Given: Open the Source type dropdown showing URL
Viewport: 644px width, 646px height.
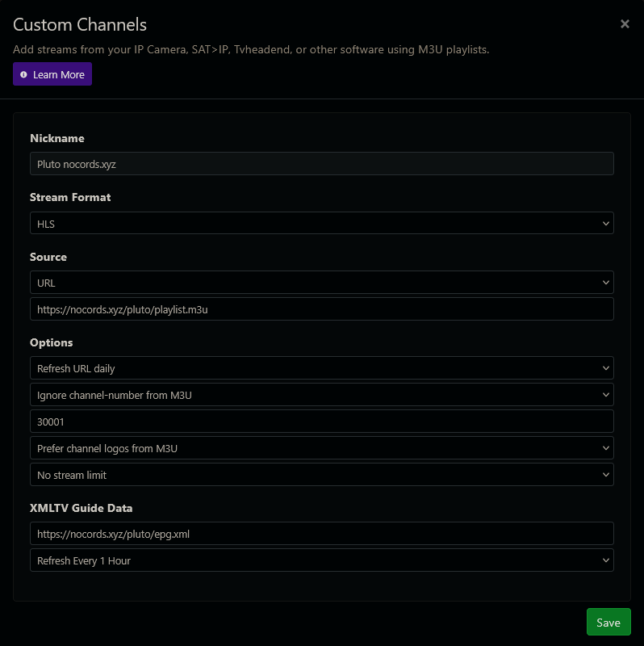Looking at the screenshot, I should 323,283.
